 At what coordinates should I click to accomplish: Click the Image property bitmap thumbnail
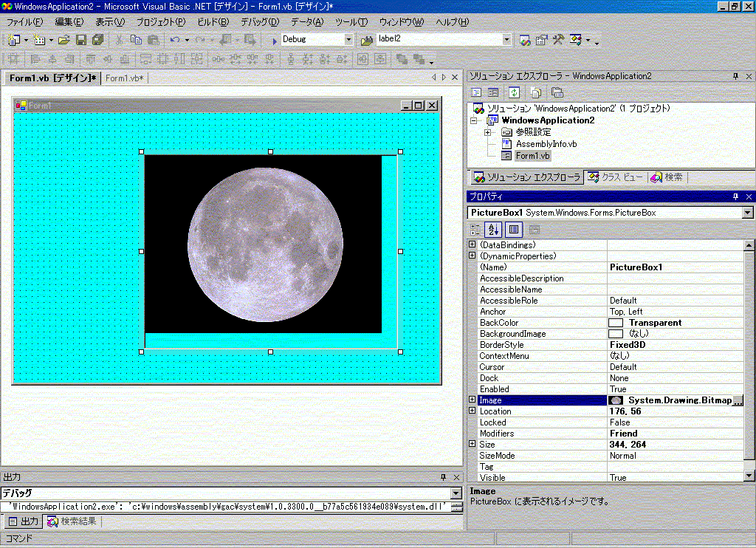616,400
